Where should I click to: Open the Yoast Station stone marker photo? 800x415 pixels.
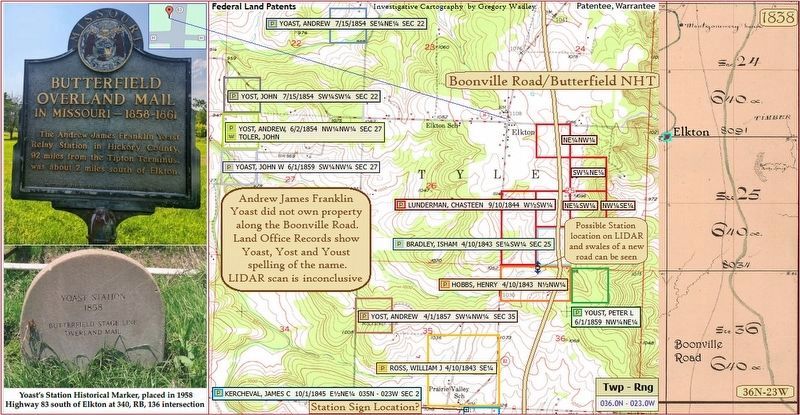point(106,317)
